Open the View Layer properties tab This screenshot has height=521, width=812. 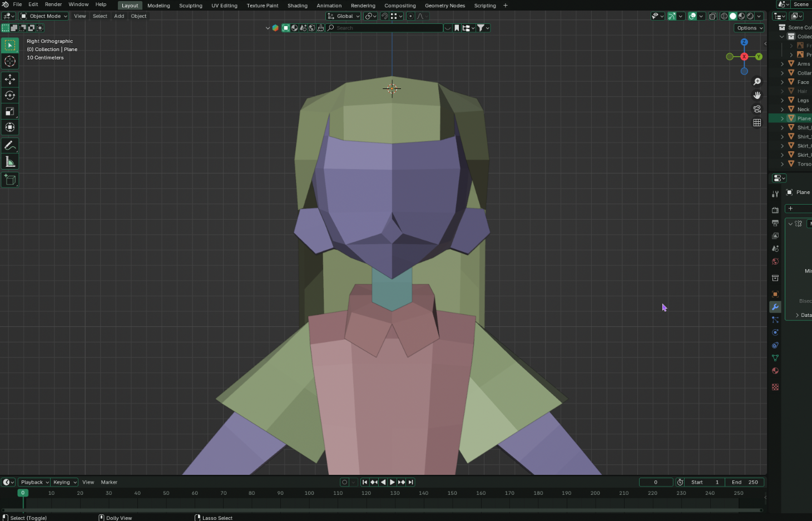(x=775, y=236)
